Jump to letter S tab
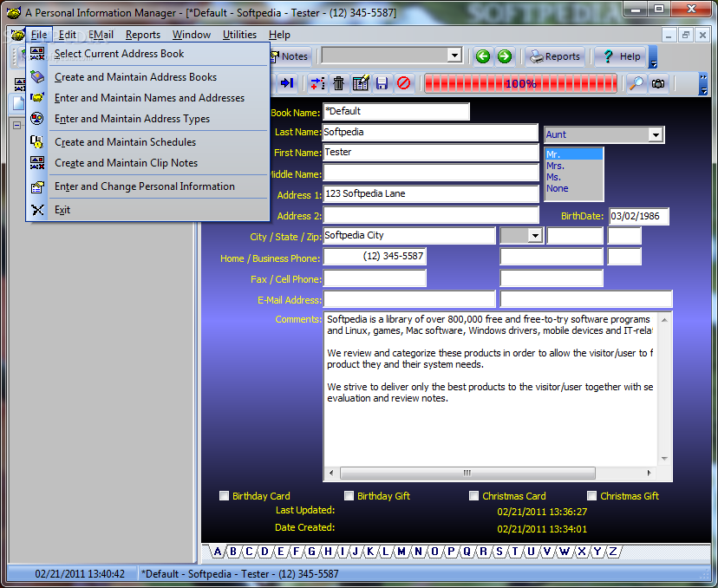This screenshot has height=588, width=718. click(x=499, y=552)
